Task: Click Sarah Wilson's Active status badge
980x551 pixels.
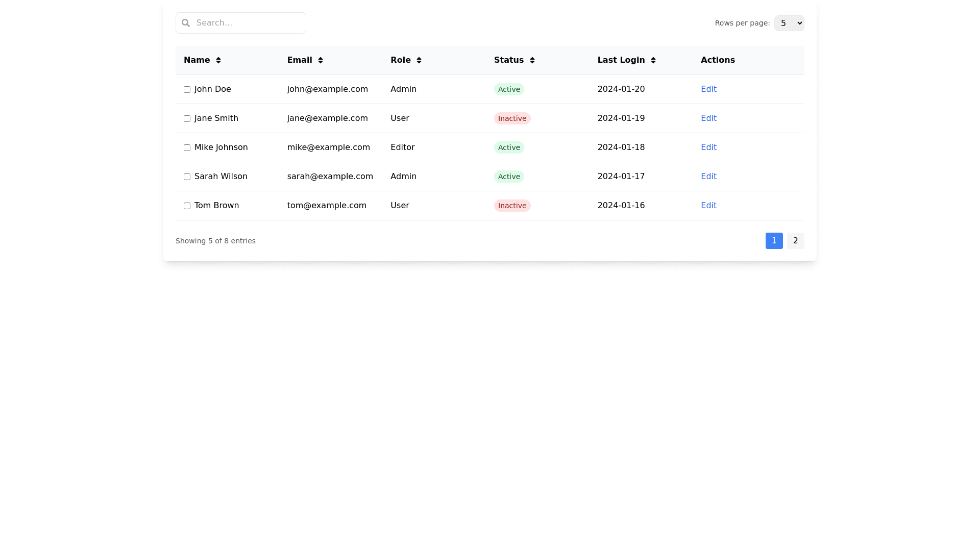Action: 509,177
